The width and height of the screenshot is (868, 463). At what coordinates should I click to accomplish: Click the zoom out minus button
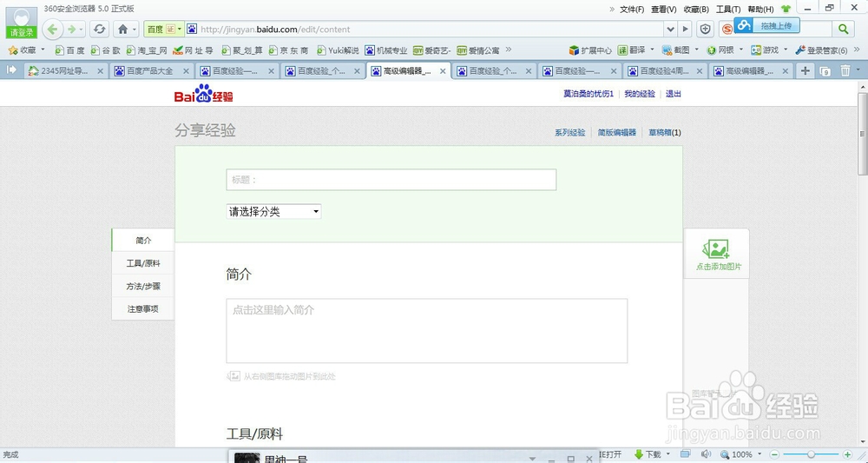pyautogui.click(x=774, y=454)
